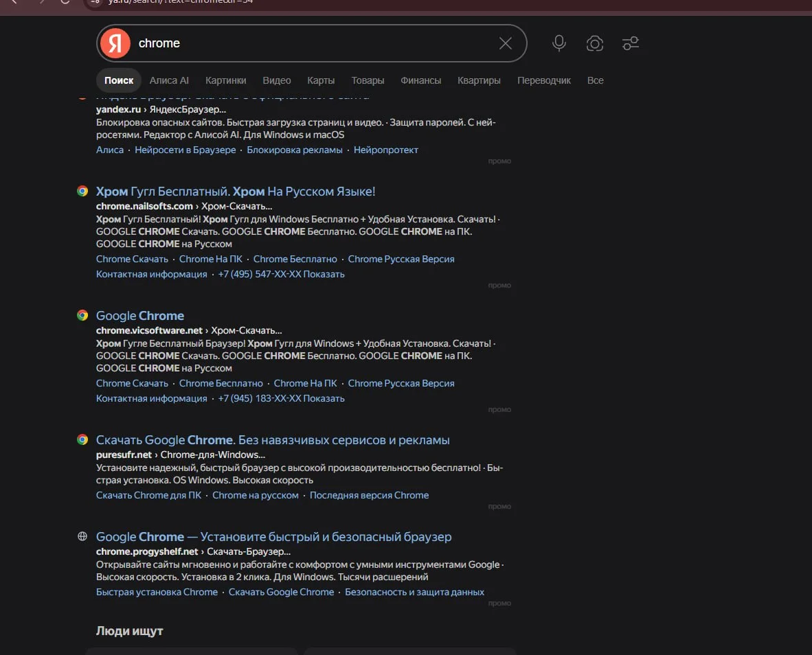Show phone number +7 (945) 183

click(281, 398)
